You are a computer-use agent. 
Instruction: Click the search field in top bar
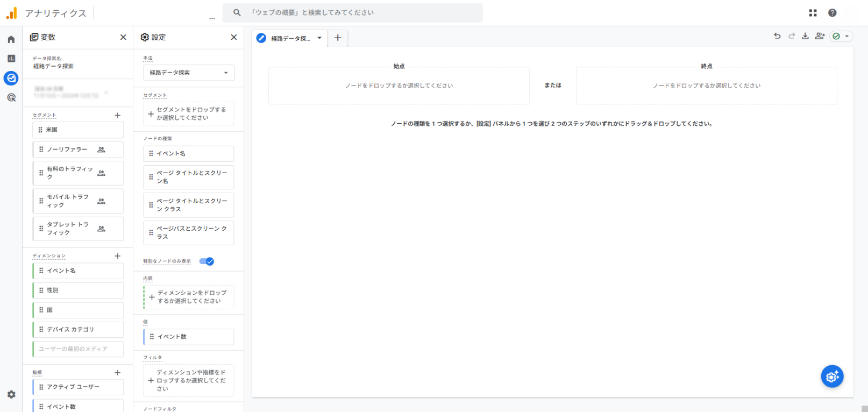(x=353, y=12)
